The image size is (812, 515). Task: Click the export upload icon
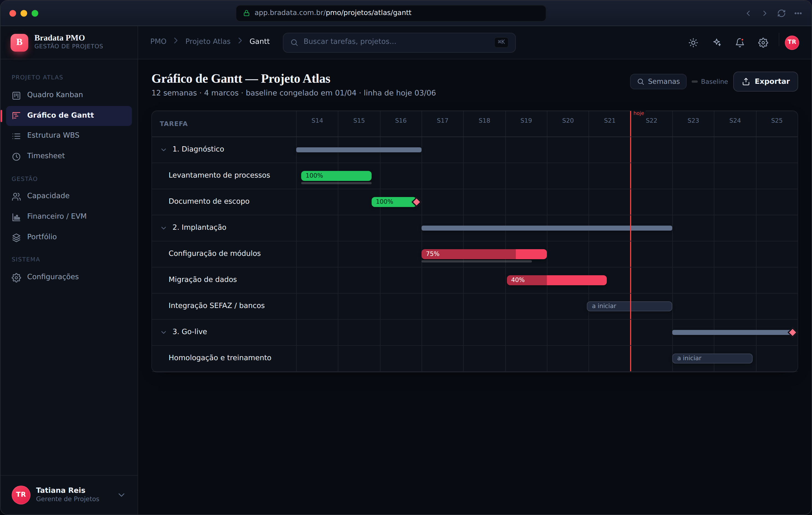pos(746,82)
